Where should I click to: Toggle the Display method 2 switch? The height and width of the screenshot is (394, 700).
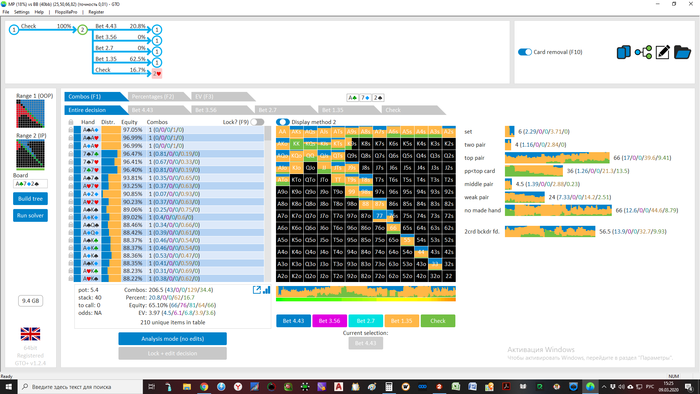click(x=283, y=122)
